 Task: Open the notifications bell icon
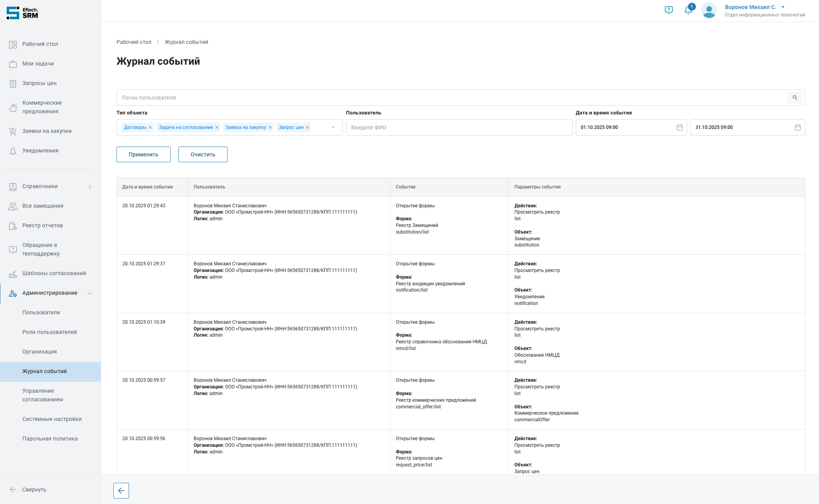pos(688,10)
